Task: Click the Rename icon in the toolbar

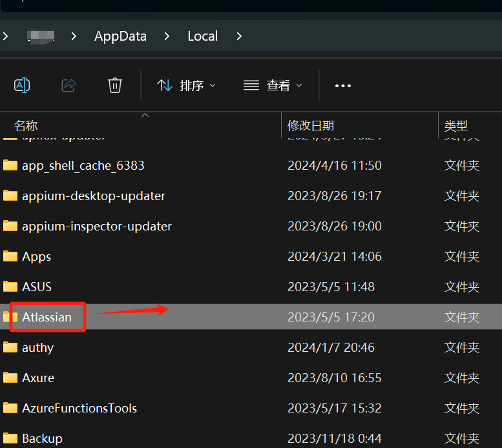Action: tap(22, 85)
